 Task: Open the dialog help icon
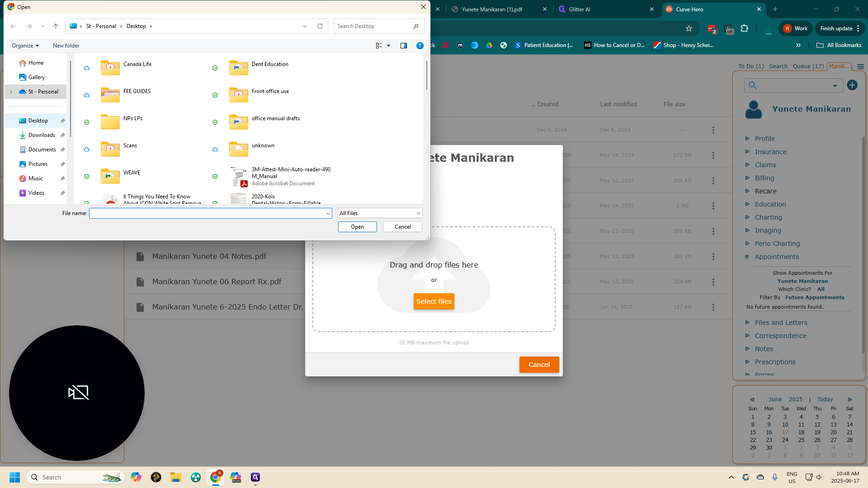click(420, 46)
